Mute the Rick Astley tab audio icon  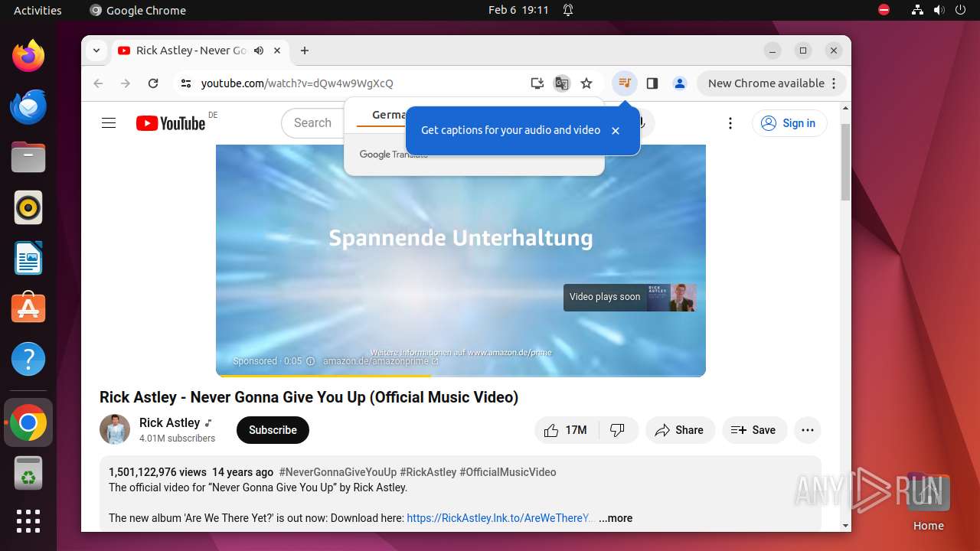pos(259,51)
